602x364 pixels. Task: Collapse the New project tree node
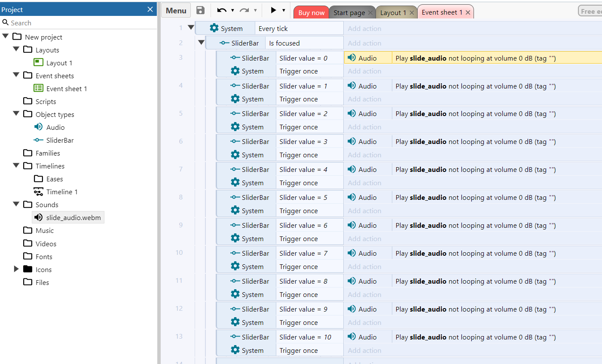[x=6, y=37]
